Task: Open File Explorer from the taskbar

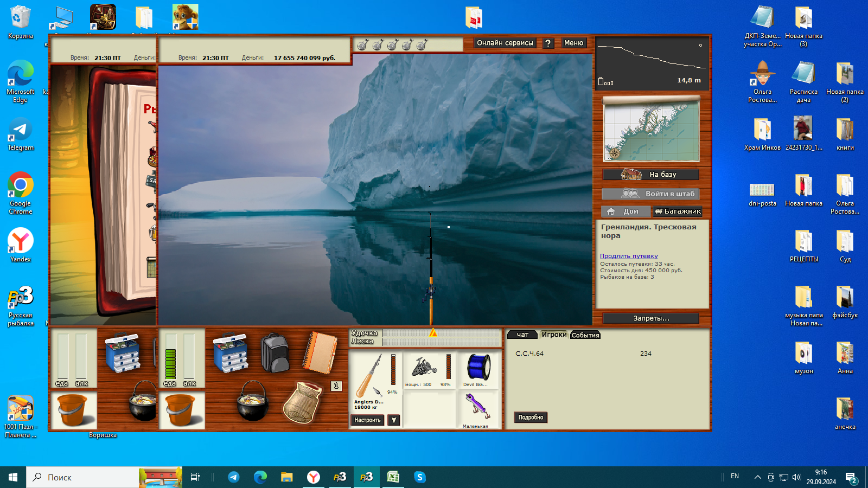Action: point(286,477)
